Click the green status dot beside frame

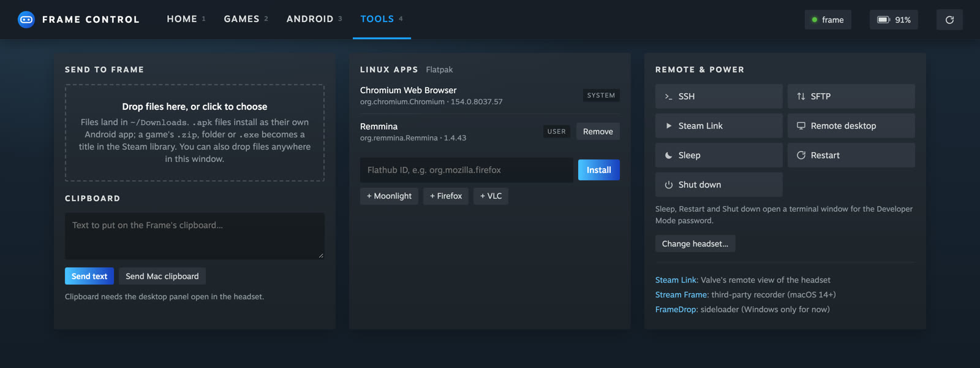point(815,20)
